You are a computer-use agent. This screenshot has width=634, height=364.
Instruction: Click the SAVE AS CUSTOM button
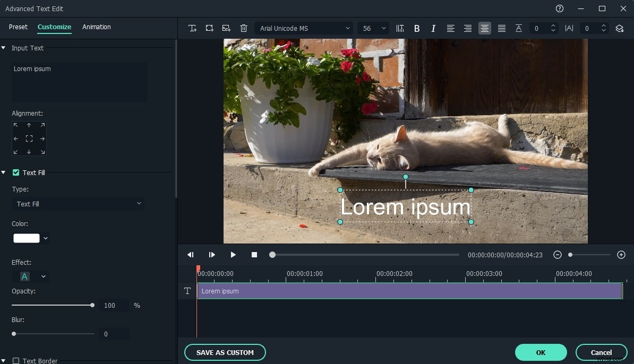[x=225, y=352]
